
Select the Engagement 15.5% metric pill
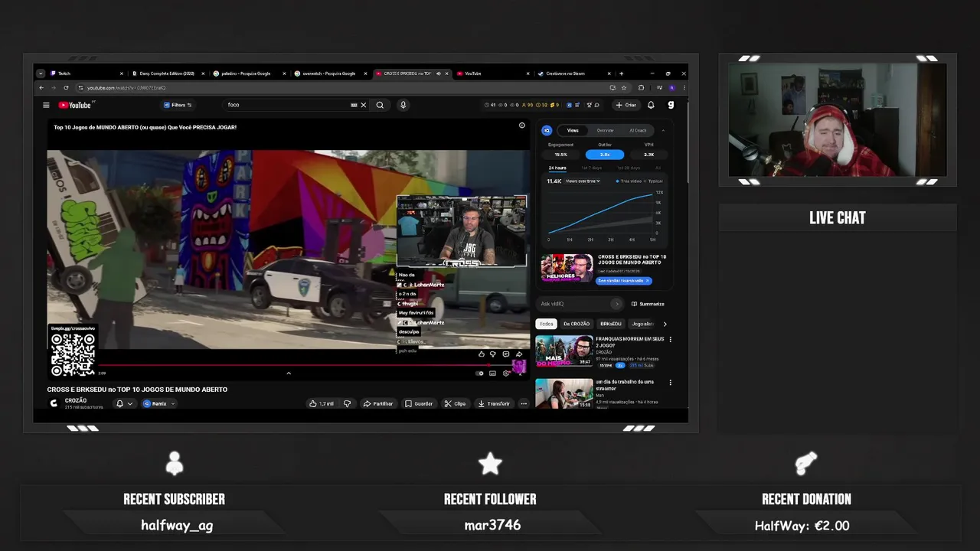pyautogui.click(x=561, y=155)
